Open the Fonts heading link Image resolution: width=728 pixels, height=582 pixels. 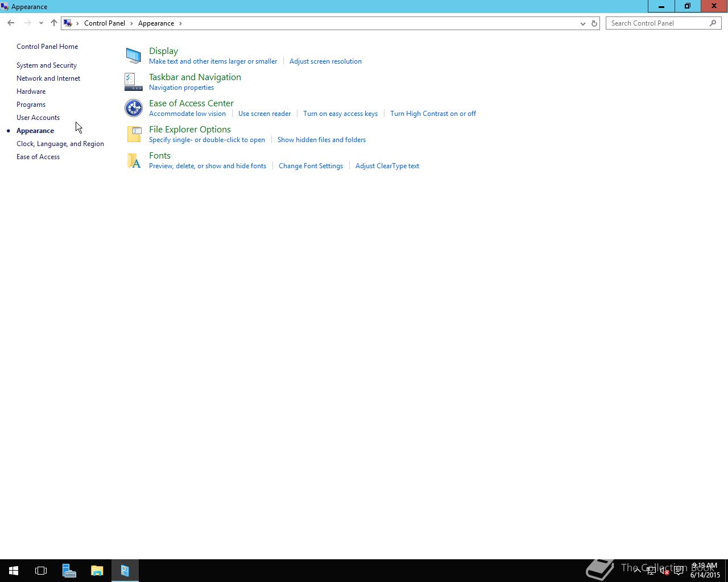(160, 155)
